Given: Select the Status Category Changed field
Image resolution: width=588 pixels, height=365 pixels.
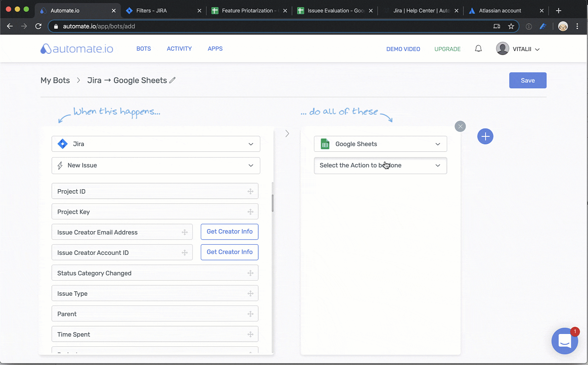Looking at the screenshot, I should [x=155, y=273].
